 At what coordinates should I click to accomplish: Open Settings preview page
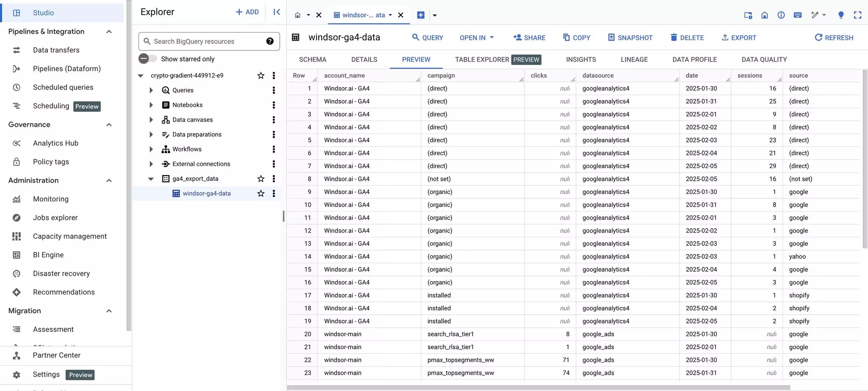click(x=46, y=374)
